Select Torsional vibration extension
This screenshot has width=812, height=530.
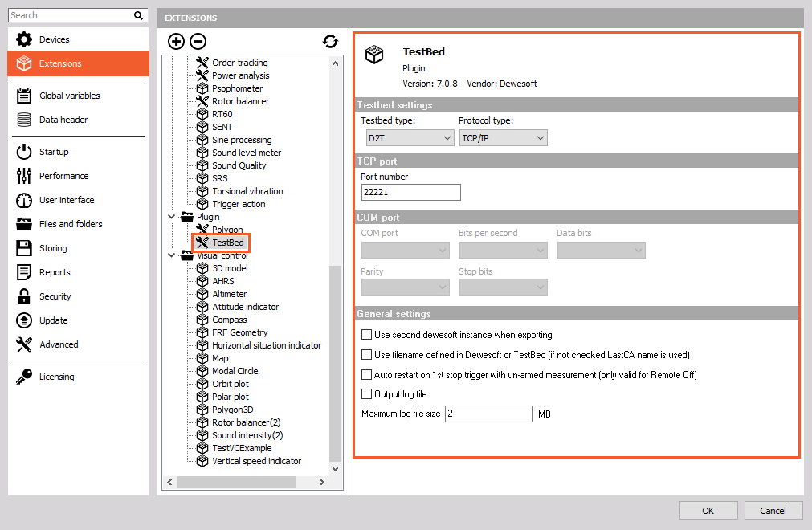pos(247,191)
